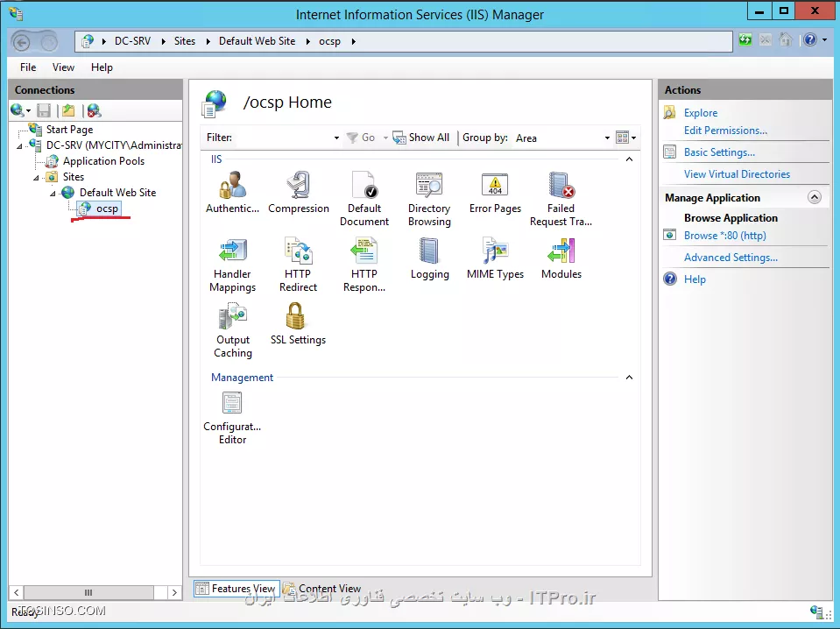
Task: Collapse the Default Web Site tree node
Action: pos(53,194)
